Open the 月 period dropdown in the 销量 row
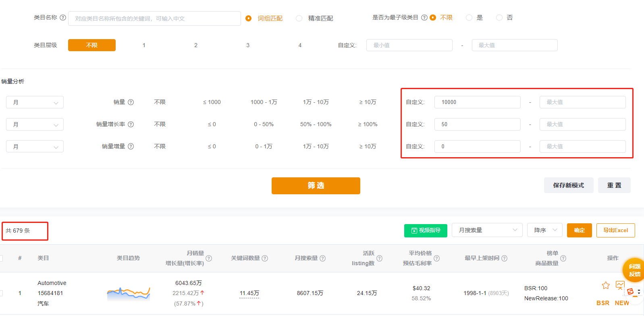Viewport: 644px width, 316px height. point(35,102)
